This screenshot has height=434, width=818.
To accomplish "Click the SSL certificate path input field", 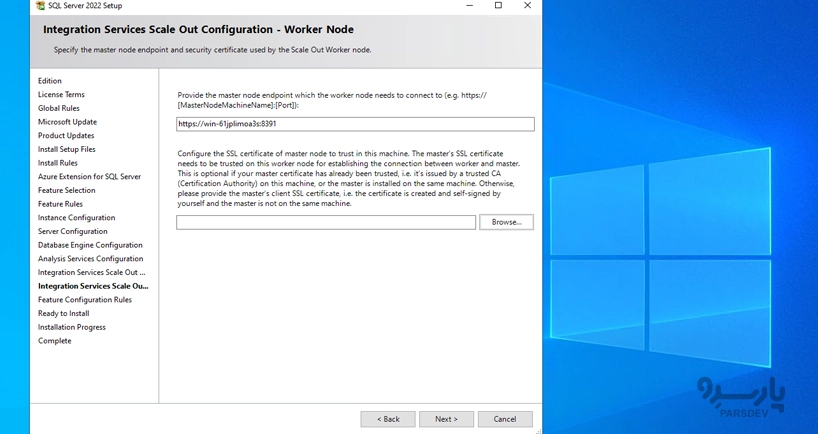I will (326, 222).
